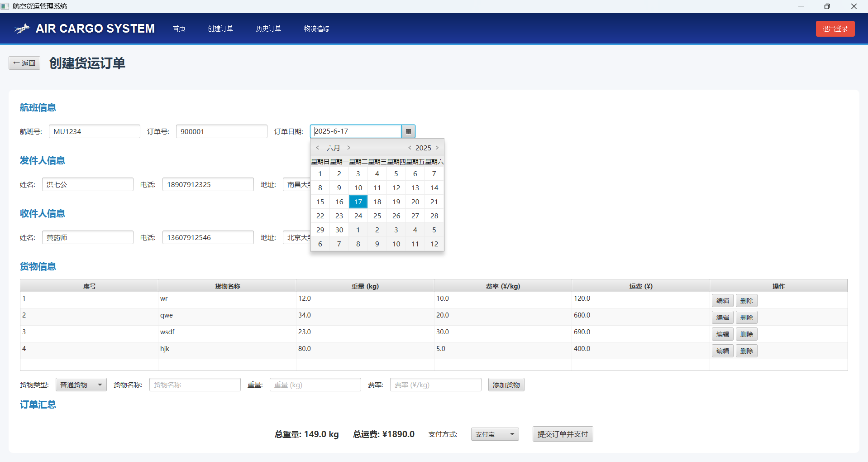Open the 货物类型 dropdown

coord(81,385)
